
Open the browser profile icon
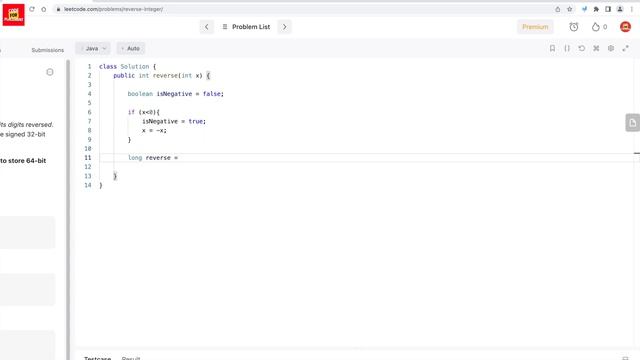620,9
